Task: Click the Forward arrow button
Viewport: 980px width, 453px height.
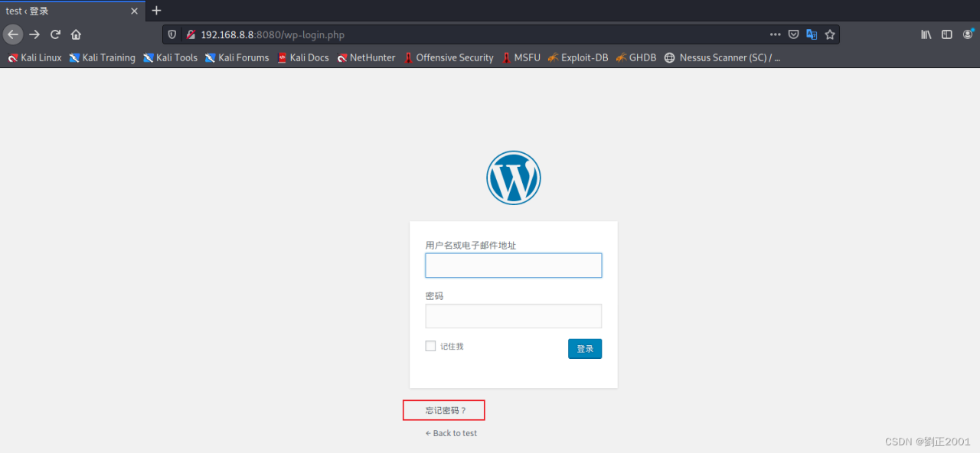Action: point(34,34)
